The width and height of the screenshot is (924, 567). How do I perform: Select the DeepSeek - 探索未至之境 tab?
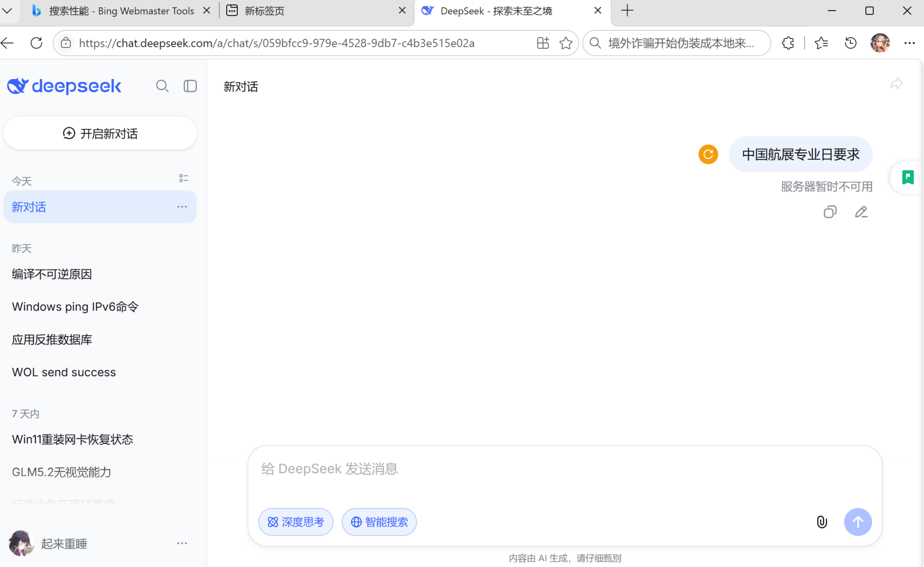(x=512, y=11)
